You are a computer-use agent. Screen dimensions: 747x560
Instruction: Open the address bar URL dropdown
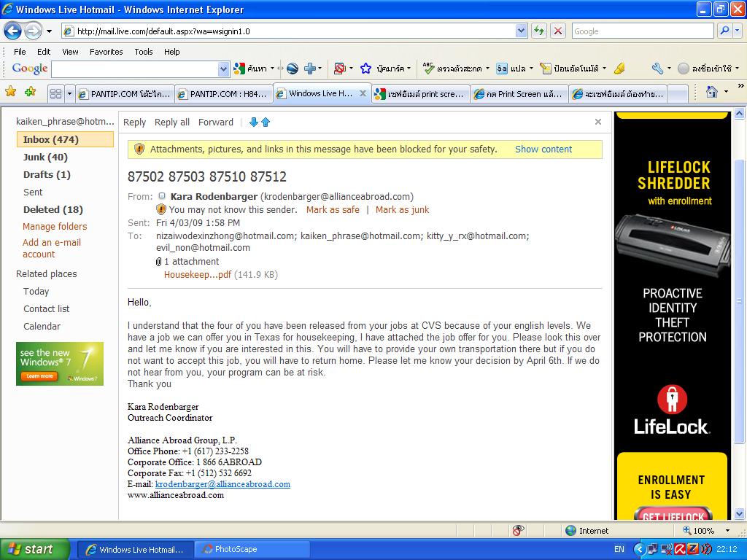click(x=521, y=31)
